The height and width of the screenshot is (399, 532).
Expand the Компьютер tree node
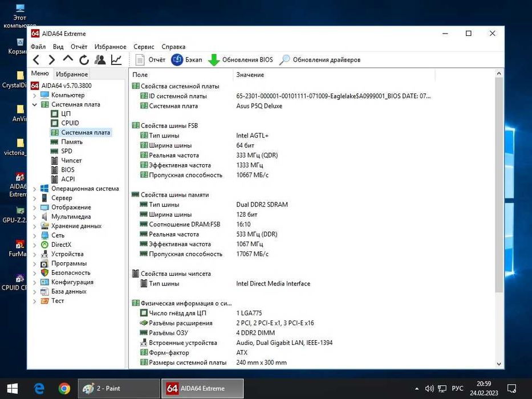coord(34,95)
